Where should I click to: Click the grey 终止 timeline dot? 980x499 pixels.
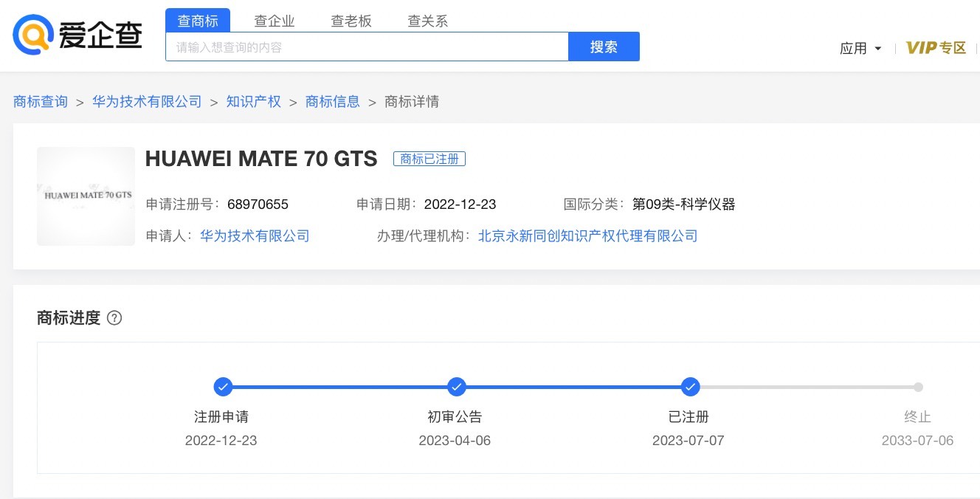point(918,387)
